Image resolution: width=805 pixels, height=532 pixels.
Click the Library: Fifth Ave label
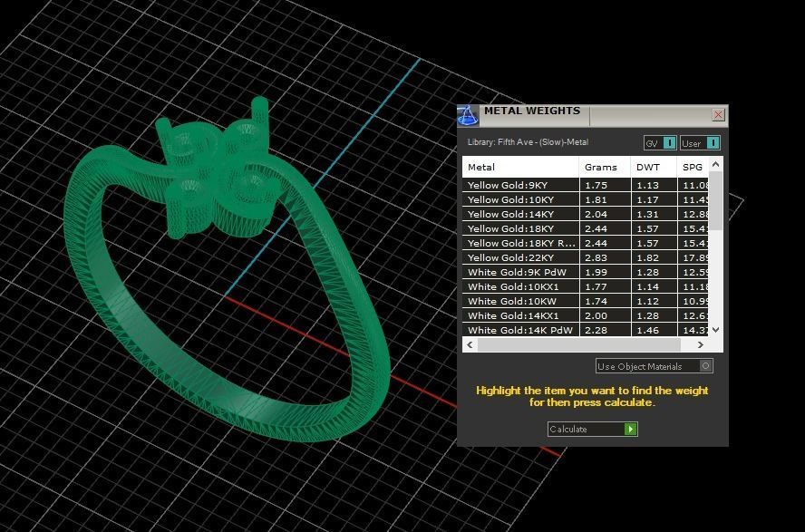(528, 142)
